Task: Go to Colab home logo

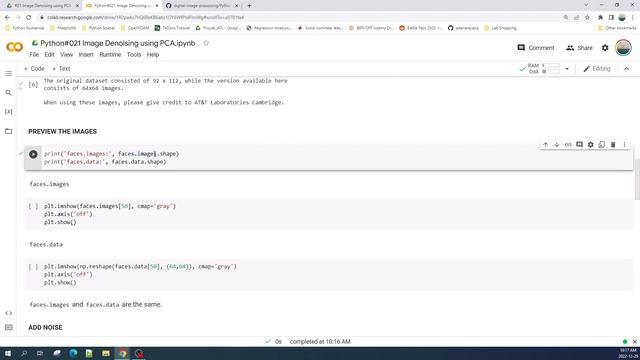Action: 15,47
